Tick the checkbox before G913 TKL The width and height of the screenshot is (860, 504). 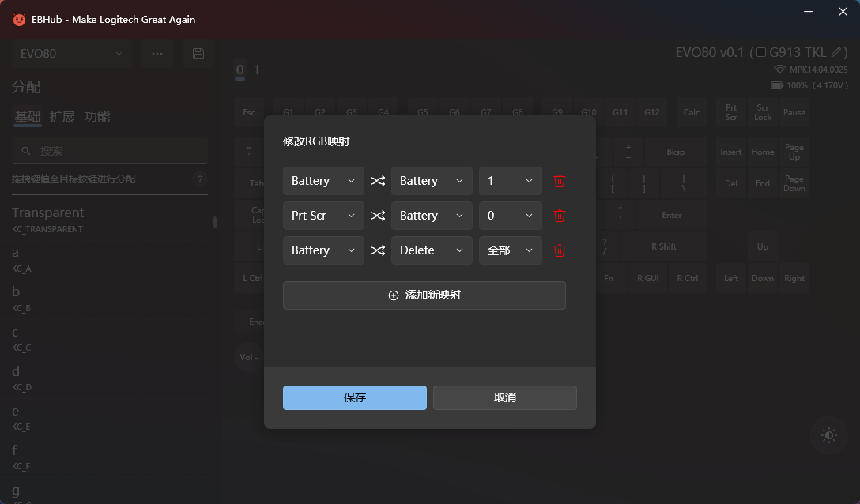(761, 52)
